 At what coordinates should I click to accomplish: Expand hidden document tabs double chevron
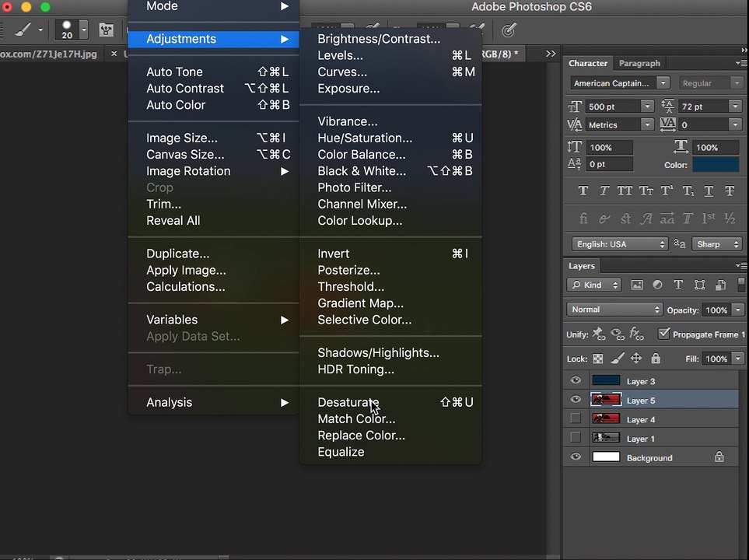[x=551, y=54]
